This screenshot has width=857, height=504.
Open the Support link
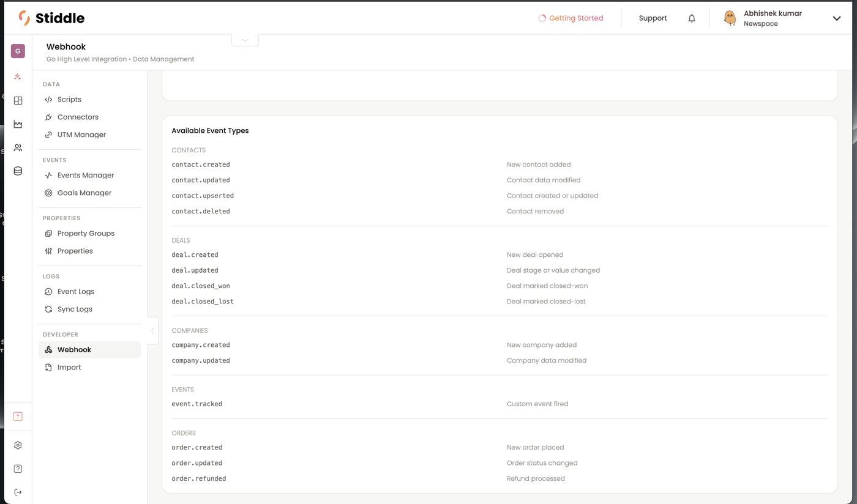pos(653,18)
